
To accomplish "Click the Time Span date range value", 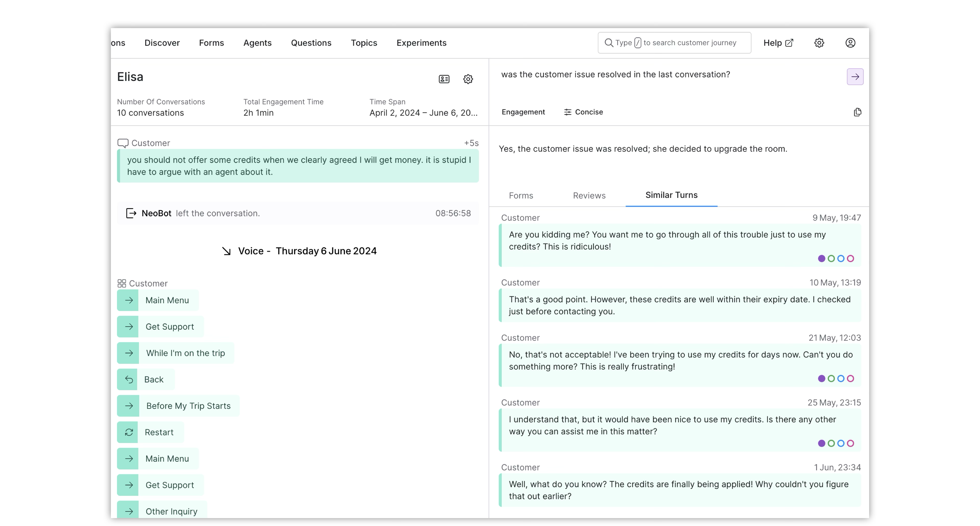I will [423, 113].
